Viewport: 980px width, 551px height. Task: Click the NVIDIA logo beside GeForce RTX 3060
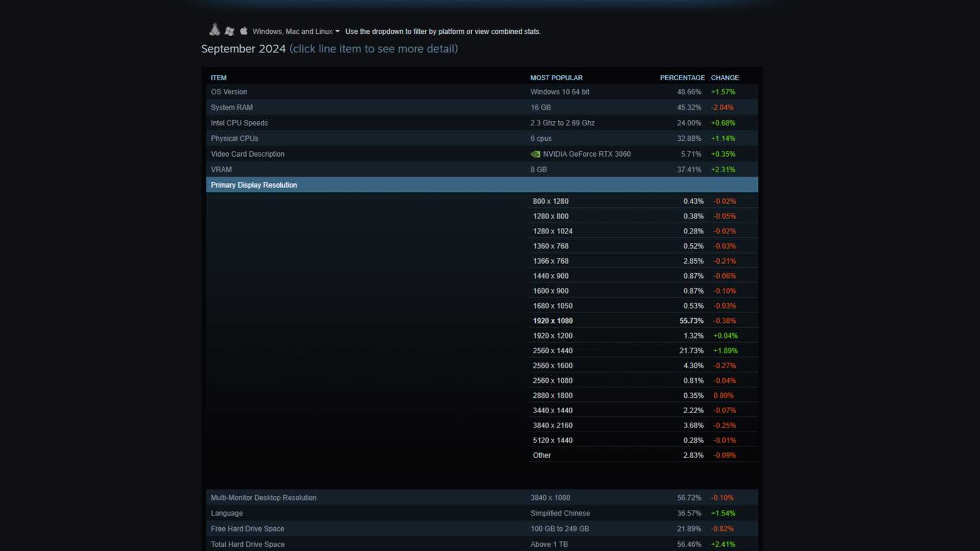[x=535, y=154]
